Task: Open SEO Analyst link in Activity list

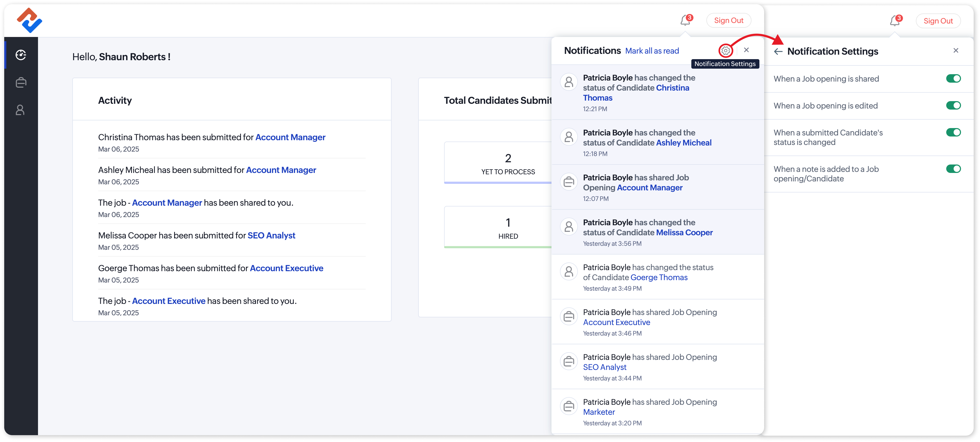Action: pyautogui.click(x=271, y=236)
